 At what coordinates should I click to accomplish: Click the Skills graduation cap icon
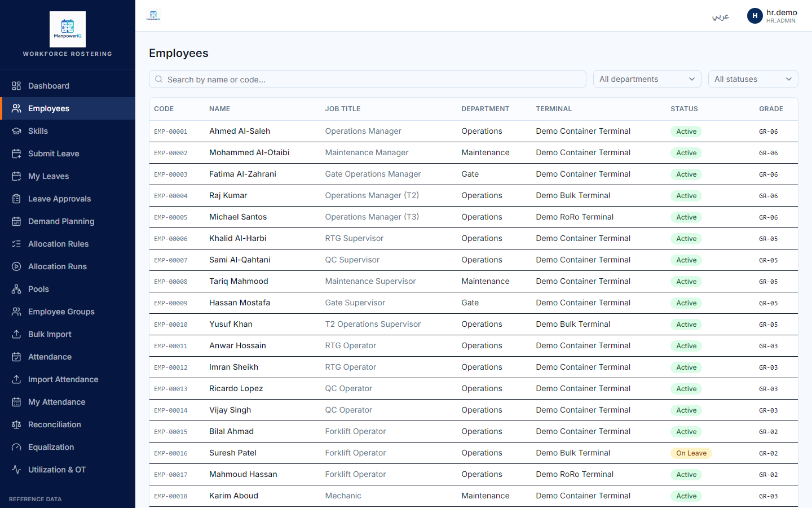16,131
